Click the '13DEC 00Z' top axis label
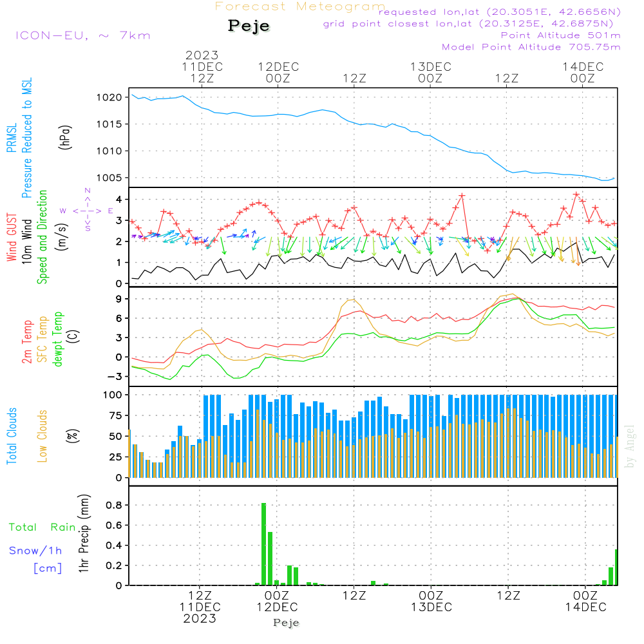 pyautogui.click(x=430, y=72)
